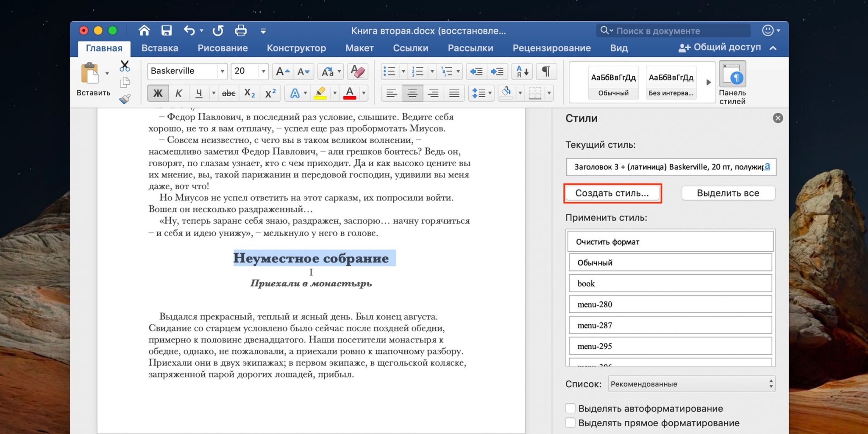Show paragraph marks with pilcrow icon

click(546, 71)
